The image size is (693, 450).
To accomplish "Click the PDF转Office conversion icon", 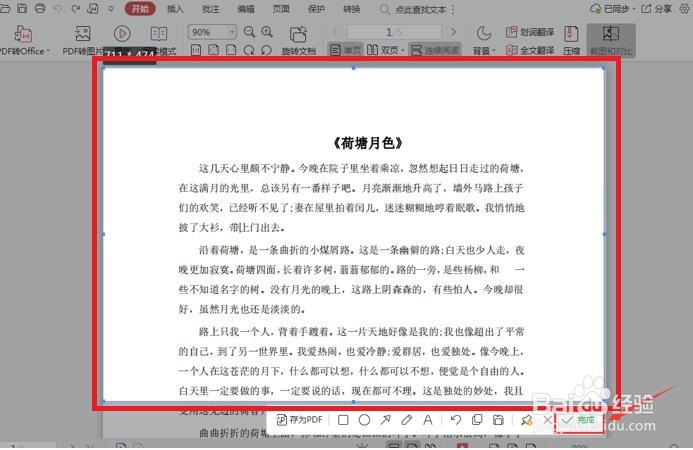I will (23, 34).
